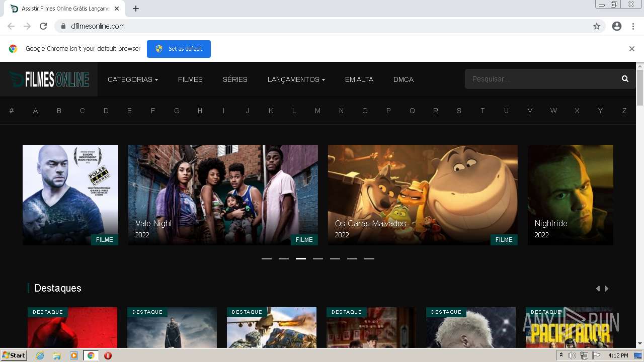
Task: Click the Filmes Online site logo
Action: 49,79
